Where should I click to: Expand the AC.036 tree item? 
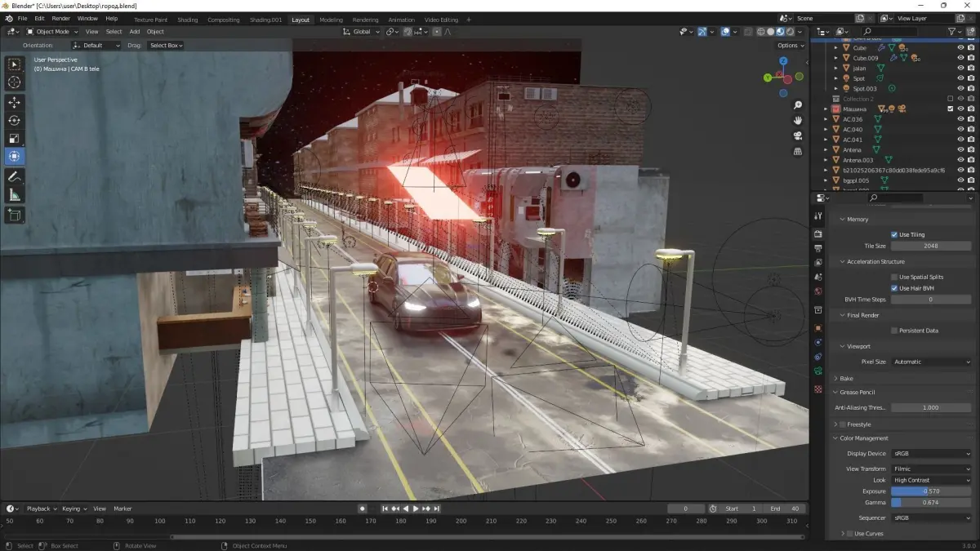[x=826, y=119]
